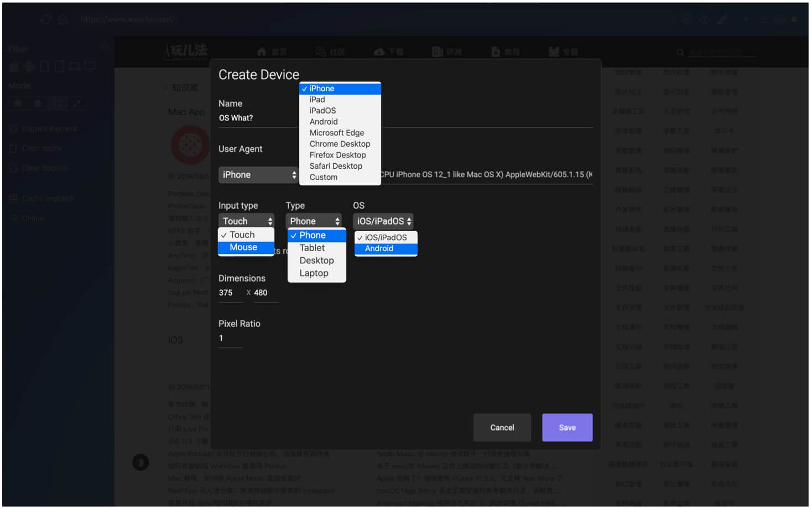Pick Microsoft Edge user agent option
The height and width of the screenshot is (509, 812).
[340, 133]
